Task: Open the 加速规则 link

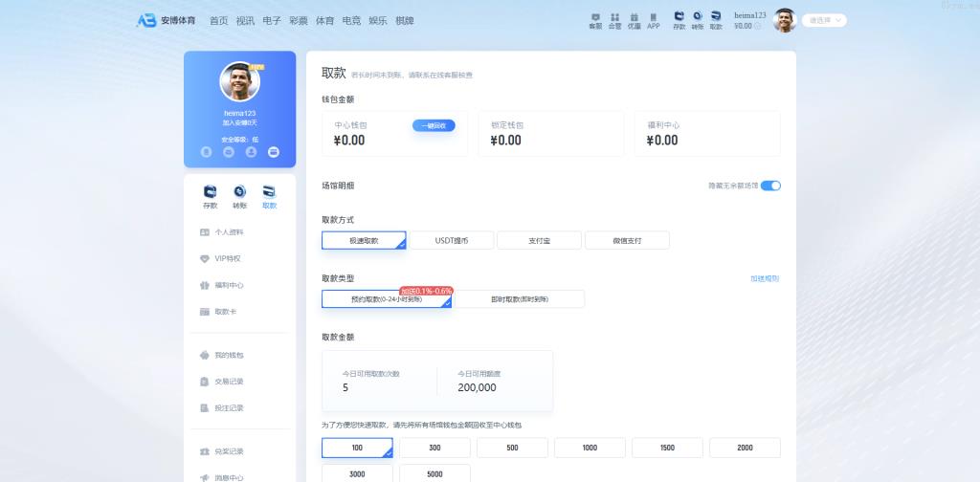Action: pos(764,278)
